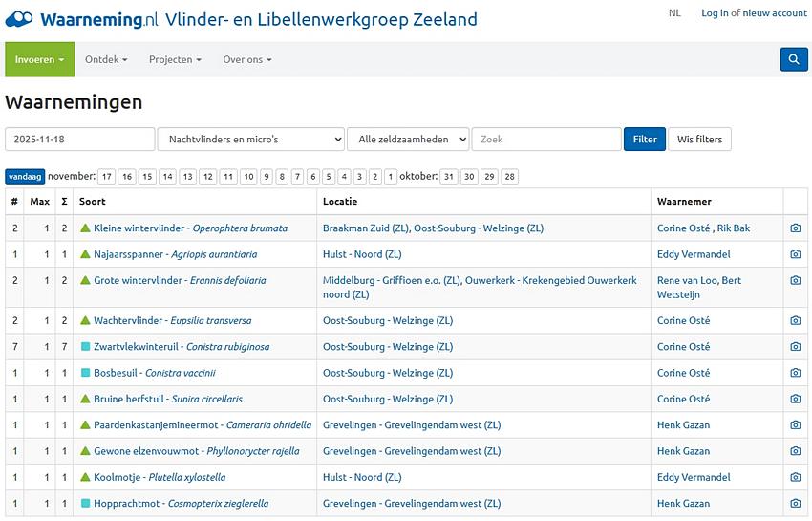Open camera icon for Najaarsspanner row
Image resolution: width=812 pixels, height=521 pixels.
pyautogui.click(x=796, y=254)
